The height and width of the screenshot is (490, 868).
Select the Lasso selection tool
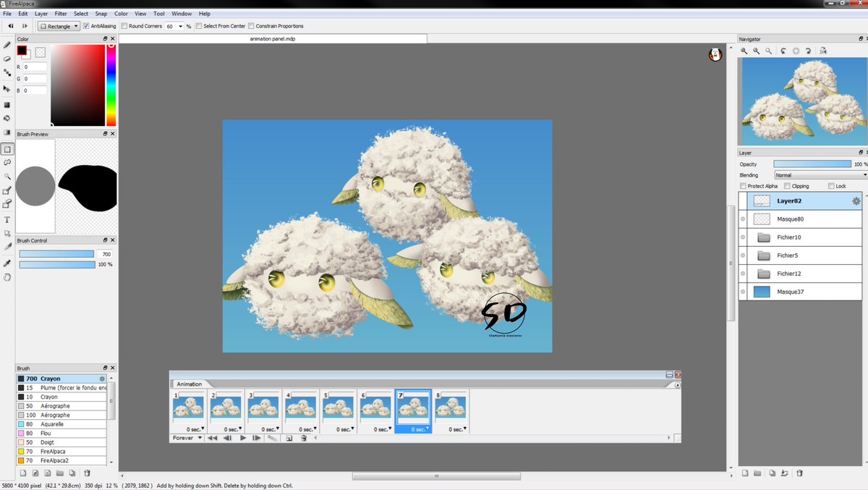coord(7,163)
